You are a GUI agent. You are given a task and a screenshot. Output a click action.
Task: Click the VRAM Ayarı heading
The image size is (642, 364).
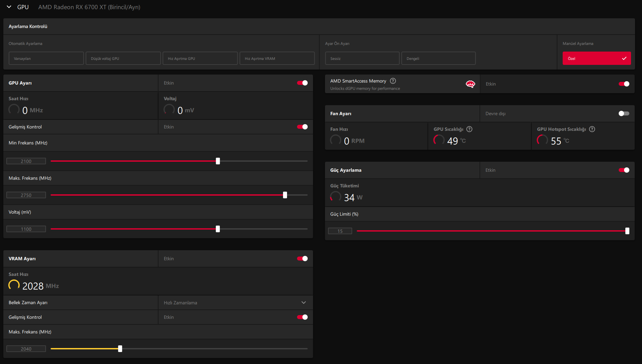[22, 259]
